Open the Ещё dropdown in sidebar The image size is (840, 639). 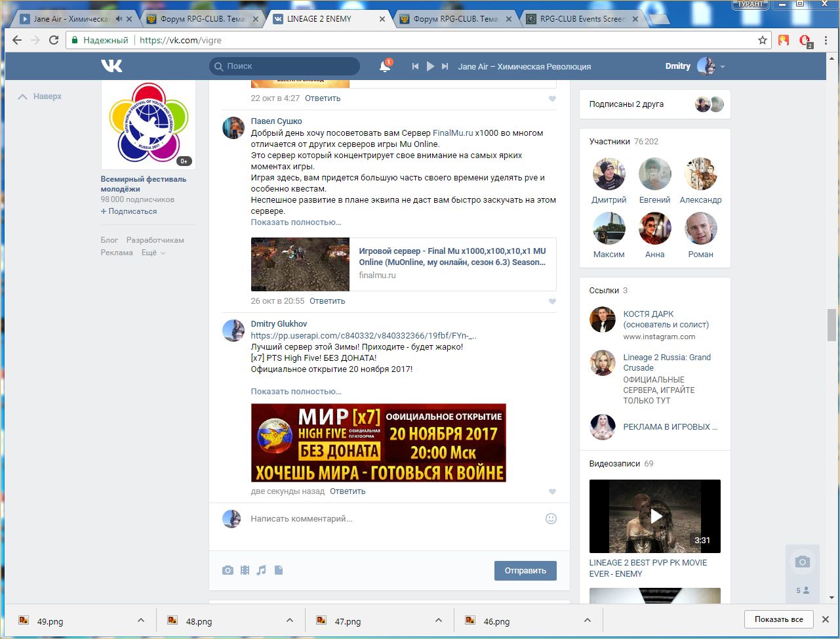[153, 253]
